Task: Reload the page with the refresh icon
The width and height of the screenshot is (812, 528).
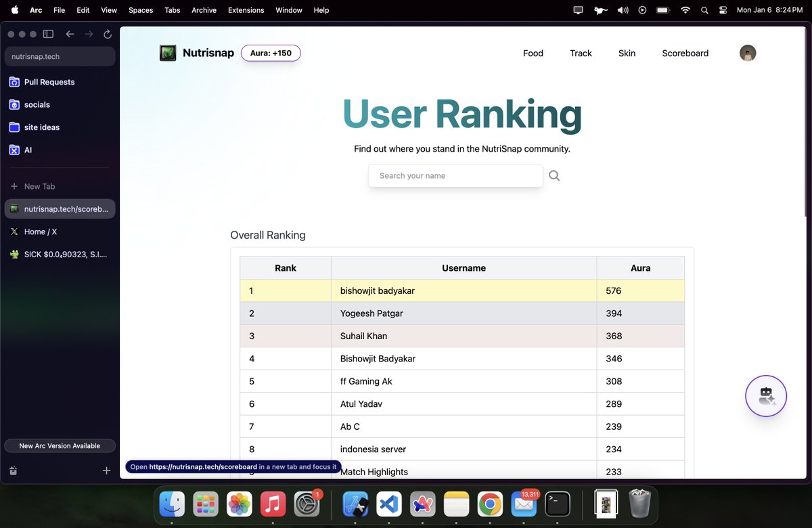Action: pos(108,34)
